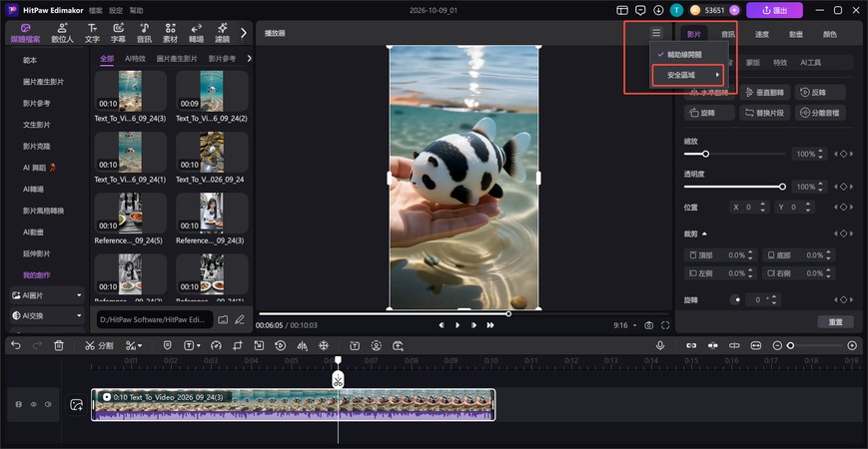The image size is (868, 449).
Task: Toggle the track lock icon
Action: (19, 405)
